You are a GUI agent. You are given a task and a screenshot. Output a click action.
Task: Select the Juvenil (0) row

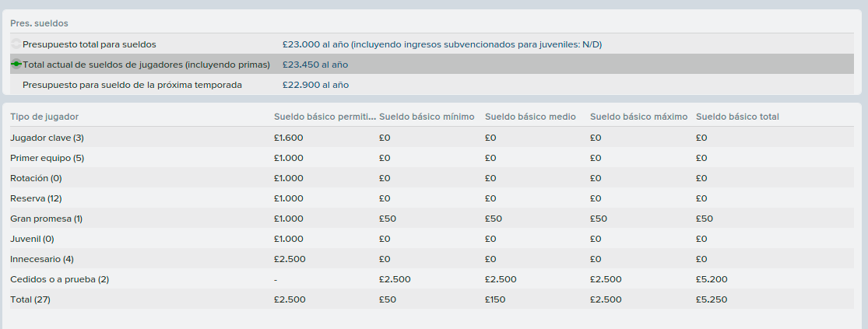(432, 239)
